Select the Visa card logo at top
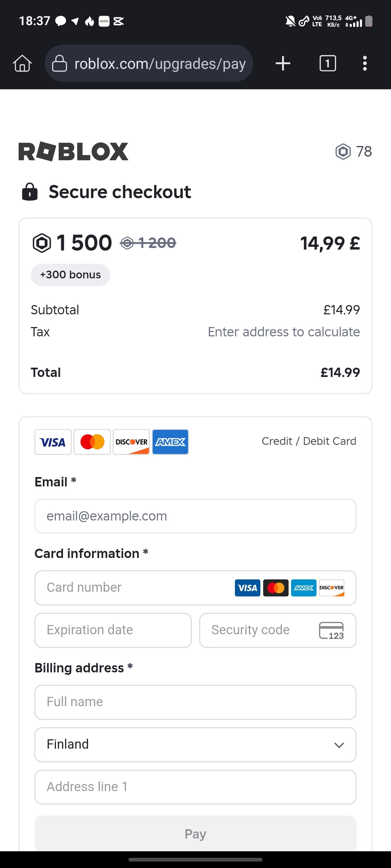Image resolution: width=391 pixels, height=868 pixels. pyautogui.click(x=53, y=442)
